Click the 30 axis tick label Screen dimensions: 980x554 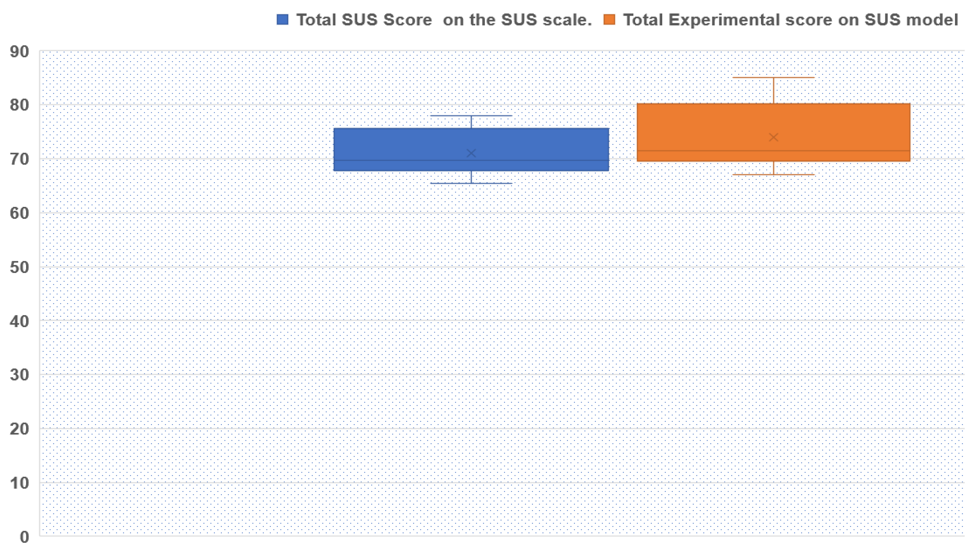pos(19,375)
